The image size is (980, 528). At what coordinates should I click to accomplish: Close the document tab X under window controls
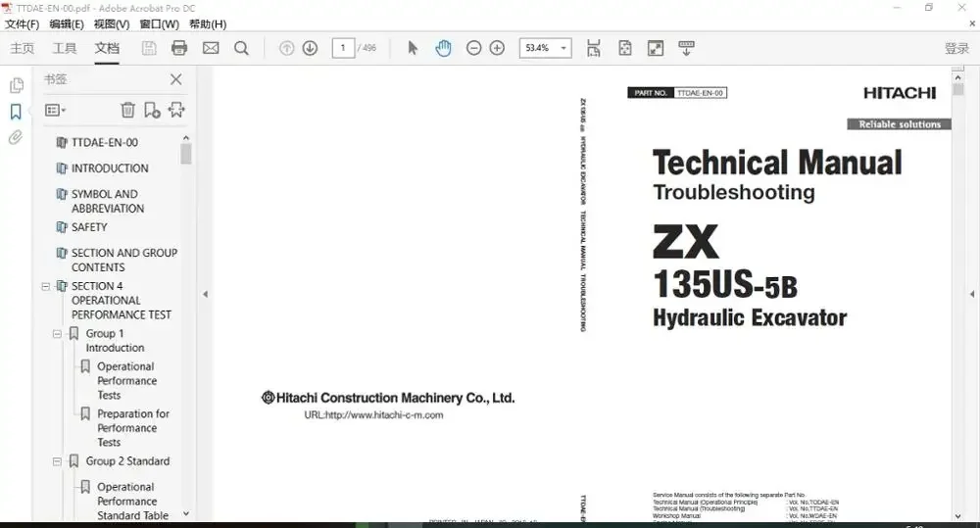pos(972,24)
